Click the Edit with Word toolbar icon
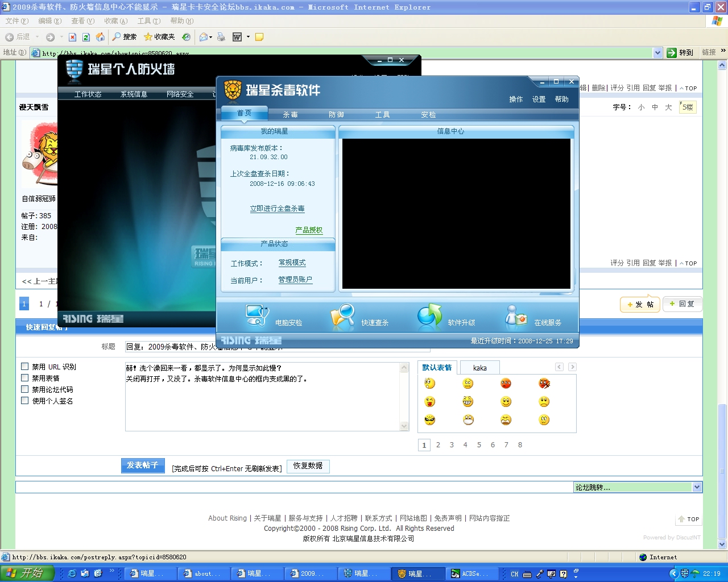728x582 pixels. coord(237,37)
